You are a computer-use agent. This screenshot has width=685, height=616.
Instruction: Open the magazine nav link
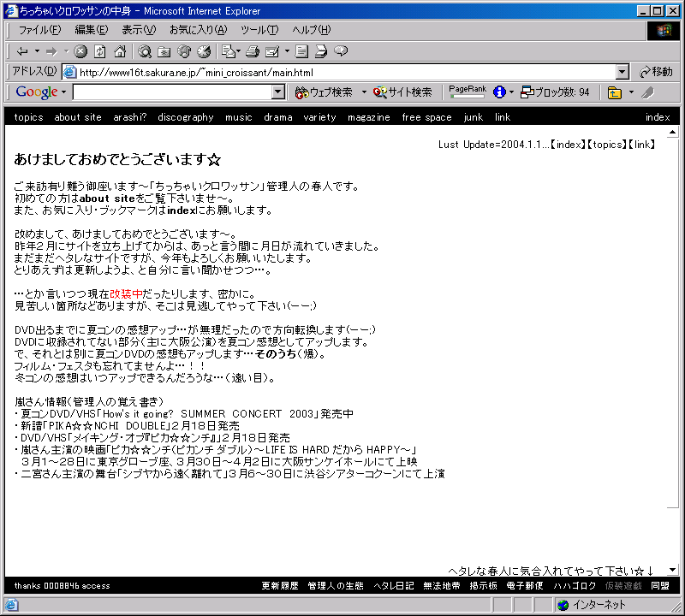coord(369,117)
